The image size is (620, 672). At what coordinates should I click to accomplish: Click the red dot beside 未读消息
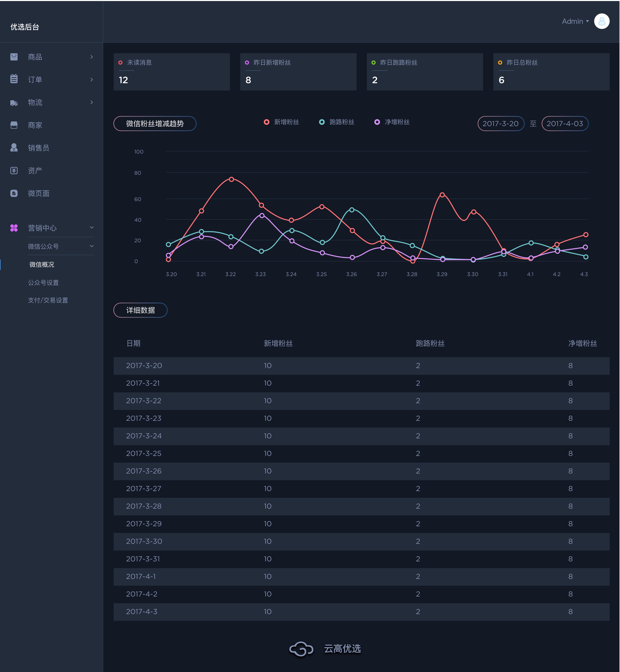(120, 62)
